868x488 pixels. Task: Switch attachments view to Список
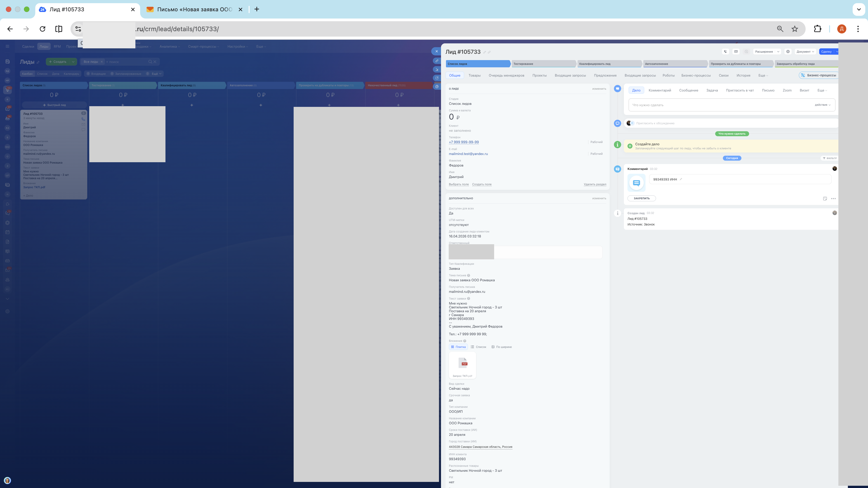479,347
